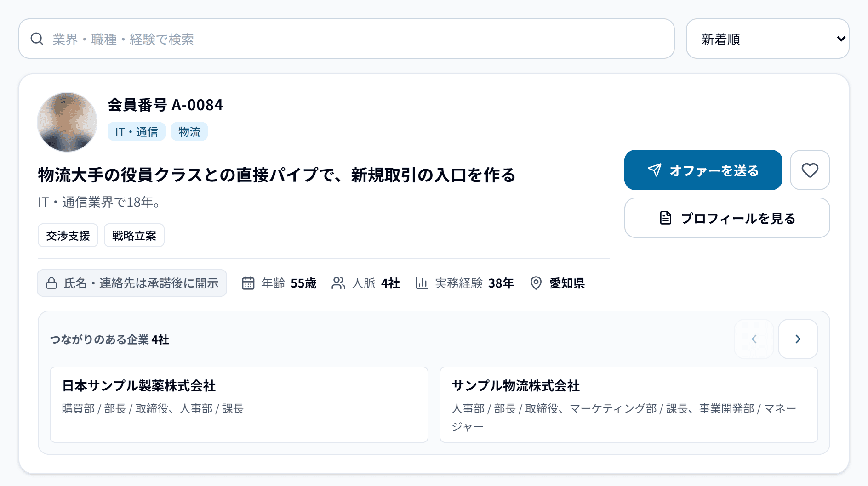Click the blurred profile avatar of A-0084
868x486 pixels.
click(x=67, y=122)
